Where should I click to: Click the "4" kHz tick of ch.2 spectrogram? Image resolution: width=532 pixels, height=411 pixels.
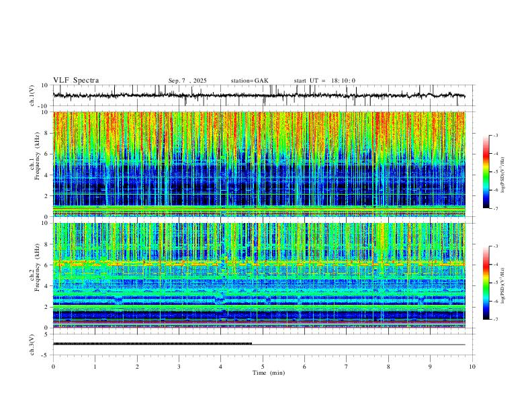pyautogui.click(x=47, y=286)
